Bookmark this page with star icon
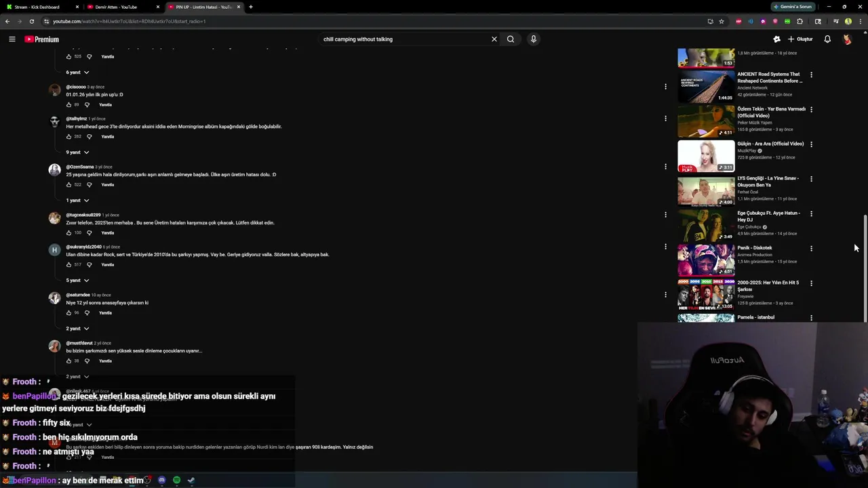This screenshot has height=488, width=868. [722, 21]
